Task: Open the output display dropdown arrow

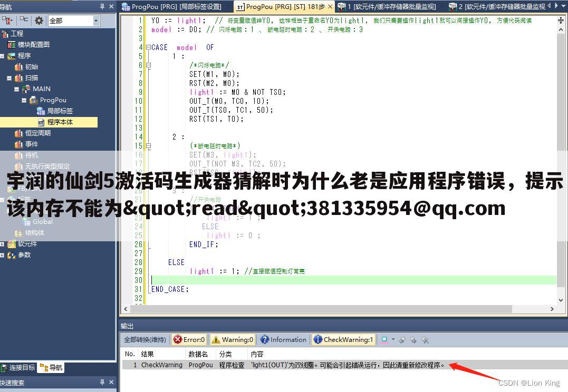Action: (393, 339)
